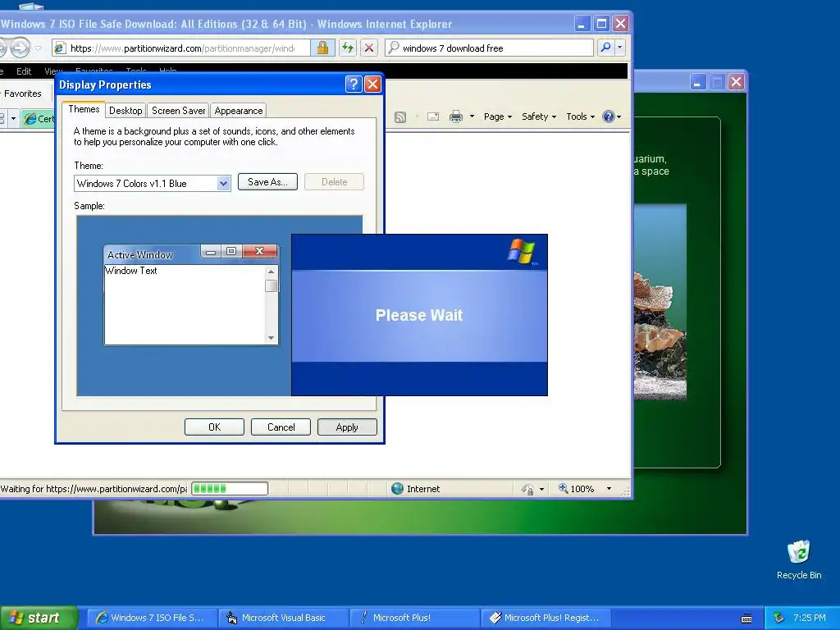The image size is (840, 630).
Task: Click the Favorites button
Action: (x=21, y=94)
